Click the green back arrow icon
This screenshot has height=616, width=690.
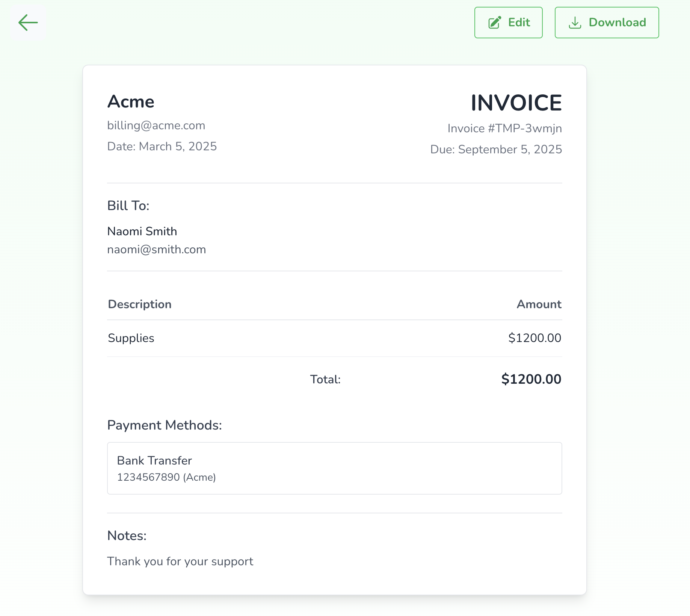point(28,23)
